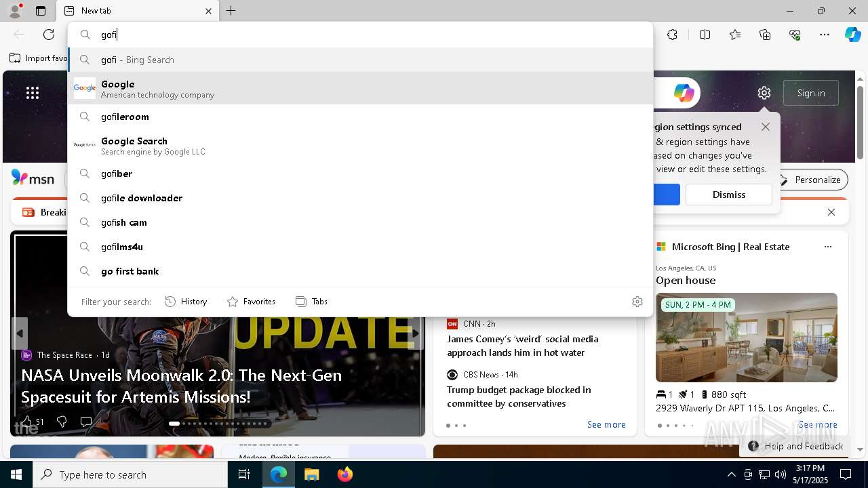Screen dimensions: 868x488
Task: Open page settings gear
Action: click(764, 93)
